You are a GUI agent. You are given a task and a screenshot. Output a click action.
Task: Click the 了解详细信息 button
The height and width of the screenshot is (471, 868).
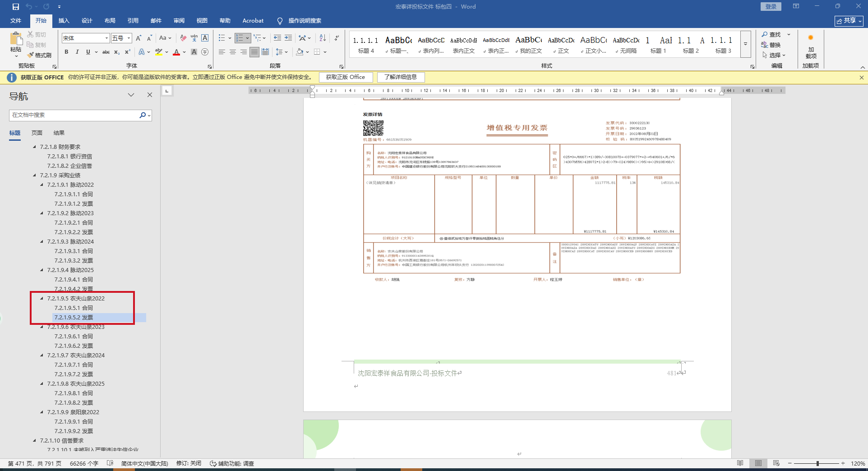click(401, 77)
